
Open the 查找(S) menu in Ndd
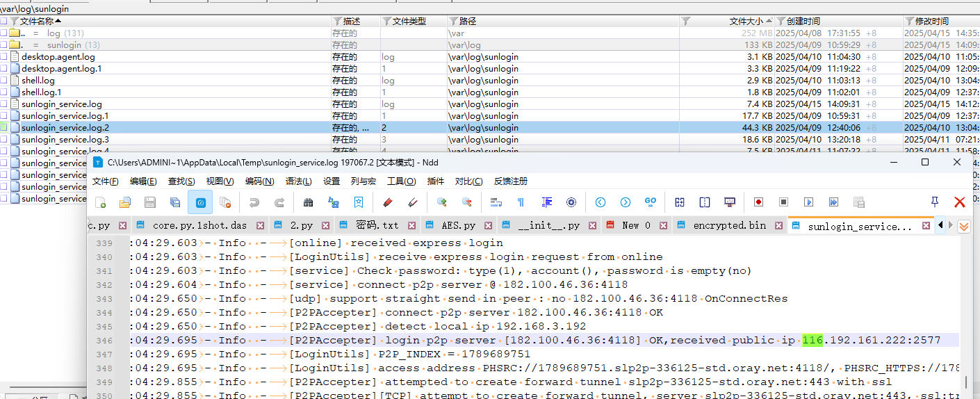point(181,181)
